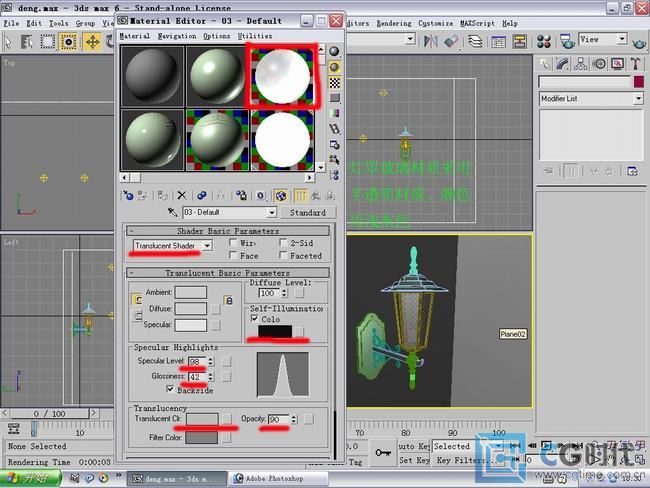This screenshot has height=488, width=650.
Task: Click Reset Map/Mtl to Default X icon
Action: (182, 195)
